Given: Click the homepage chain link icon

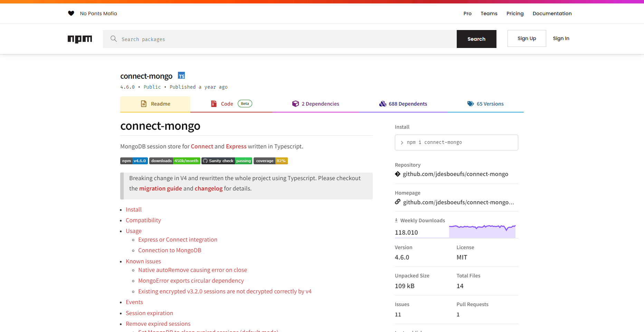Looking at the screenshot, I should coord(398,202).
